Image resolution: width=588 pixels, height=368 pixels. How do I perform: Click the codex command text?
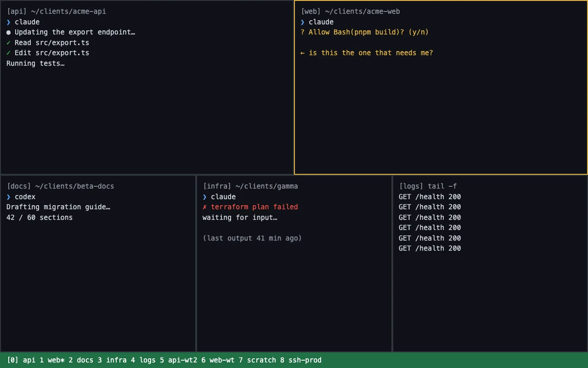25,197
